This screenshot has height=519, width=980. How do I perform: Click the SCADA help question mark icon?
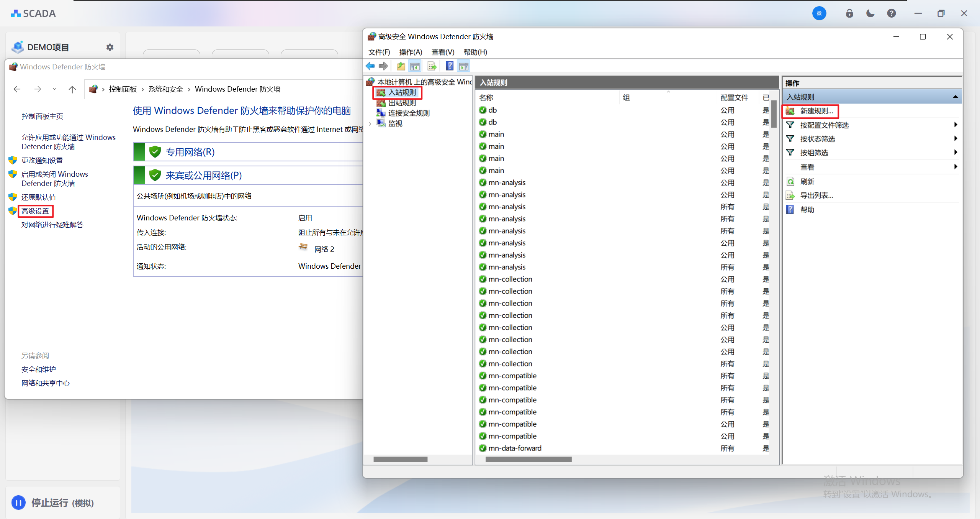[891, 13]
